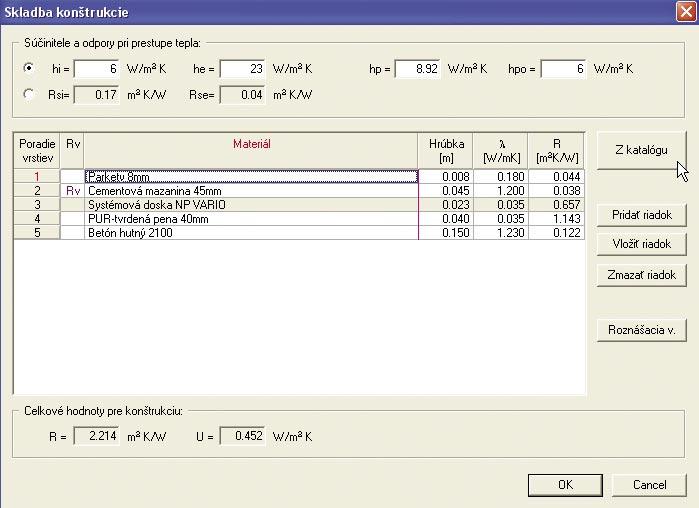This screenshot has width=699, height=508.
Task: Click the Roznášacia v. button
Action: pos(641,330)
